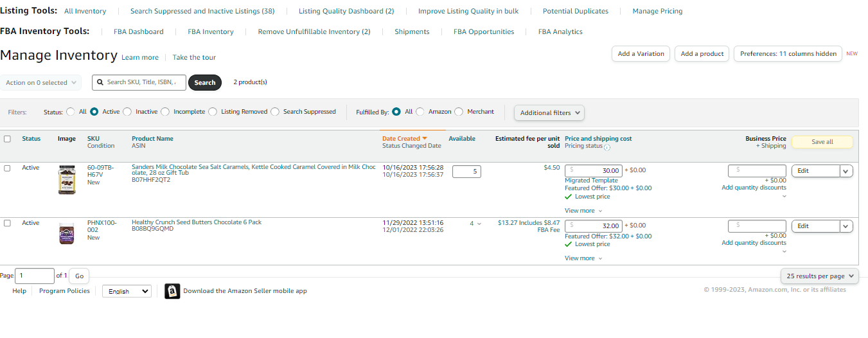Click Edit button for Healthy Crunch row
Viewport: 868px width, 338px height.
(x=815, y=226)
